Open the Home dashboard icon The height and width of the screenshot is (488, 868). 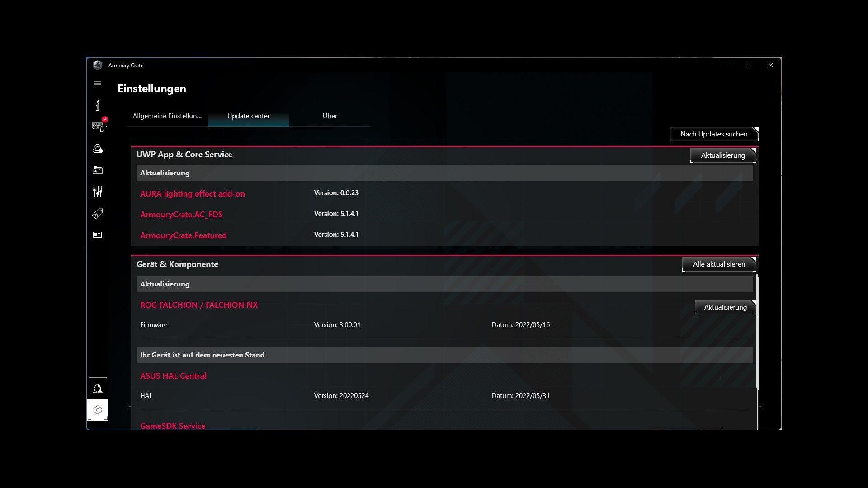(x=98, y=105)
